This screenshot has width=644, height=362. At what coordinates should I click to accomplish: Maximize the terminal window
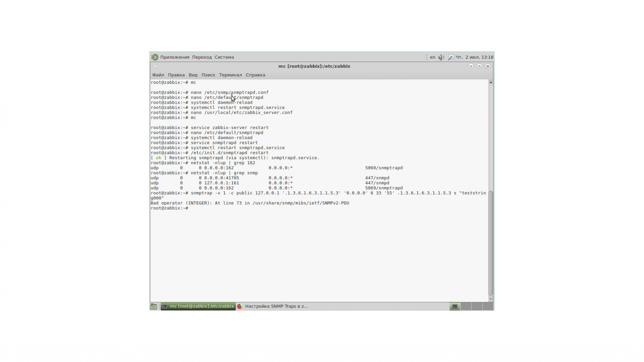pyautogui.click(x=479, y=66)
